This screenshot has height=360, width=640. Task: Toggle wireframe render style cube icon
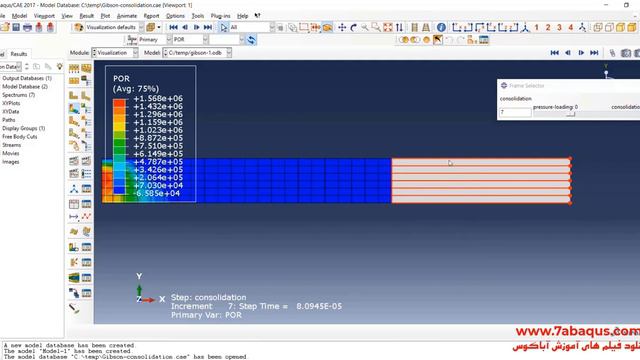pyautogui.click(x=598, y=27)
